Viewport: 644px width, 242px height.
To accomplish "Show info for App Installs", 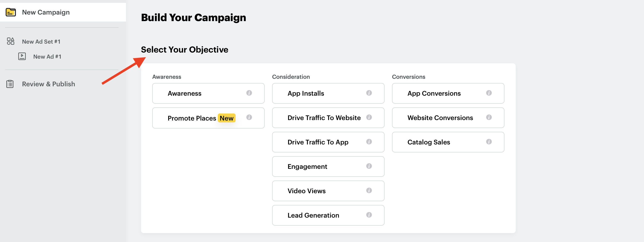I will [x=369, y=93].
